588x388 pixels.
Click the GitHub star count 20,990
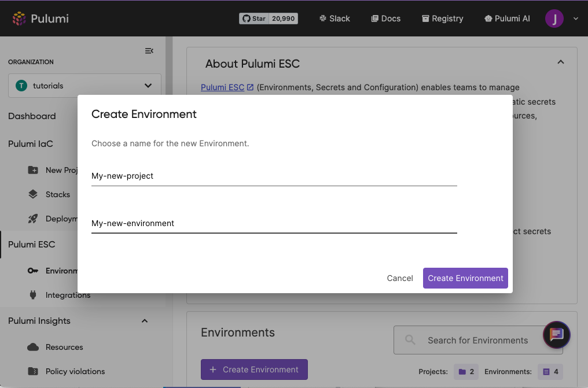[x=284, y=19]
